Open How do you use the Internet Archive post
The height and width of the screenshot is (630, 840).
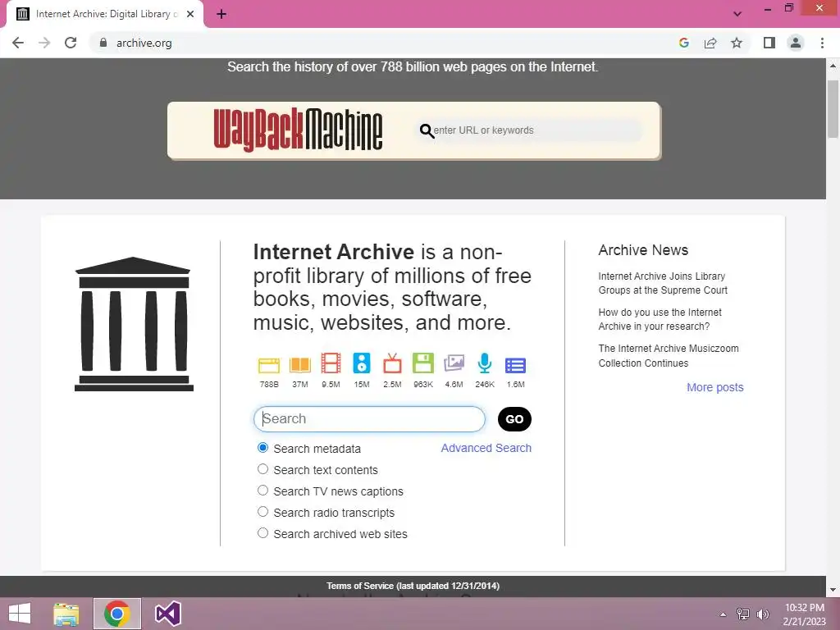[660, 319]
